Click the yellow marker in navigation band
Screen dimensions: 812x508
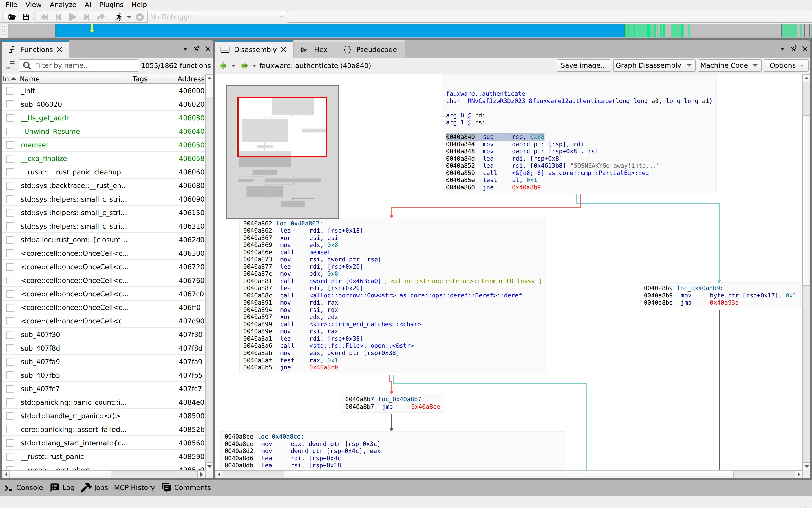click(x=92, y=29)
